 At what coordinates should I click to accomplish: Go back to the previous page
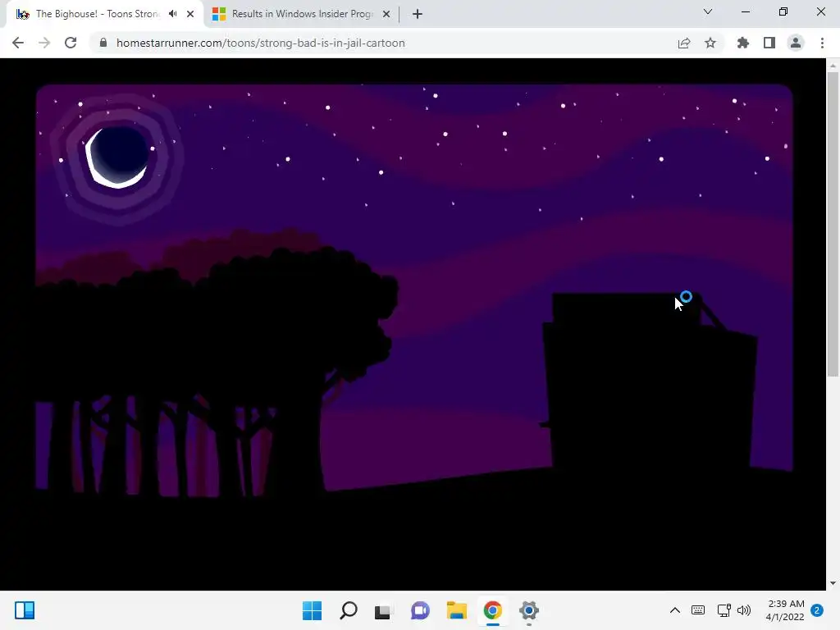[18, 43]
